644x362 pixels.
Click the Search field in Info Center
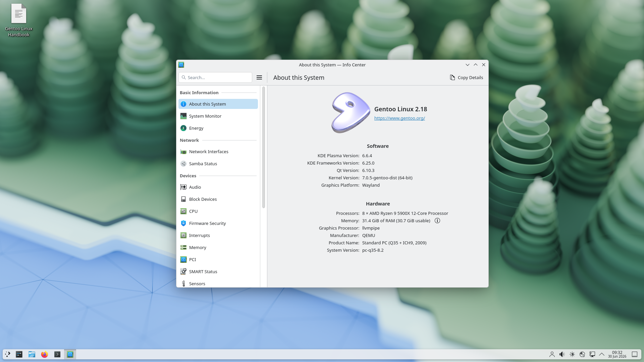click(x=215, y=77)
